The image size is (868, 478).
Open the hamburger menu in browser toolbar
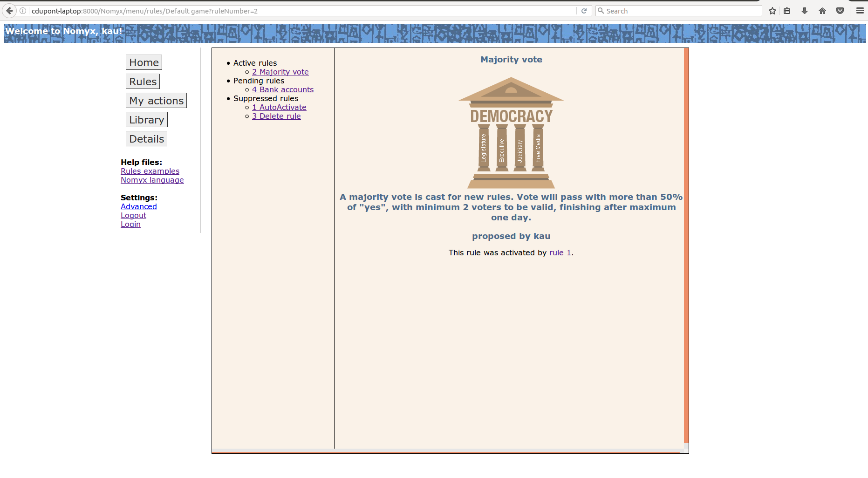(860, 11)
